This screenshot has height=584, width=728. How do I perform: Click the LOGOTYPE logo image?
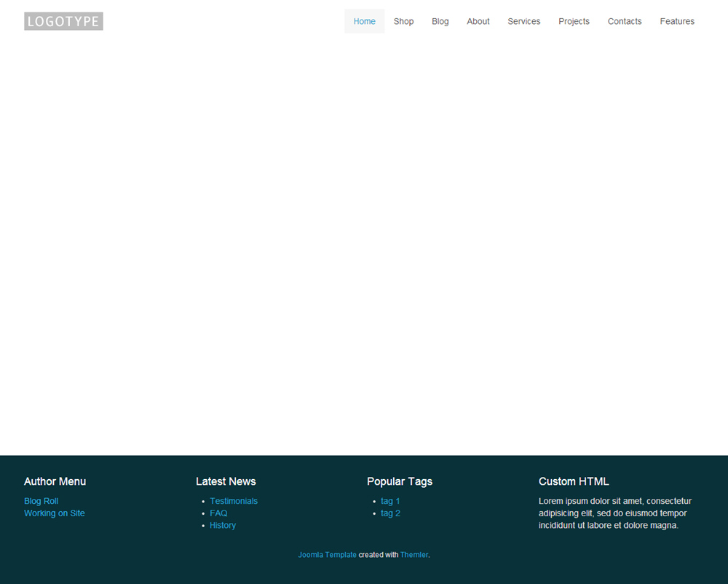[63, 21]
